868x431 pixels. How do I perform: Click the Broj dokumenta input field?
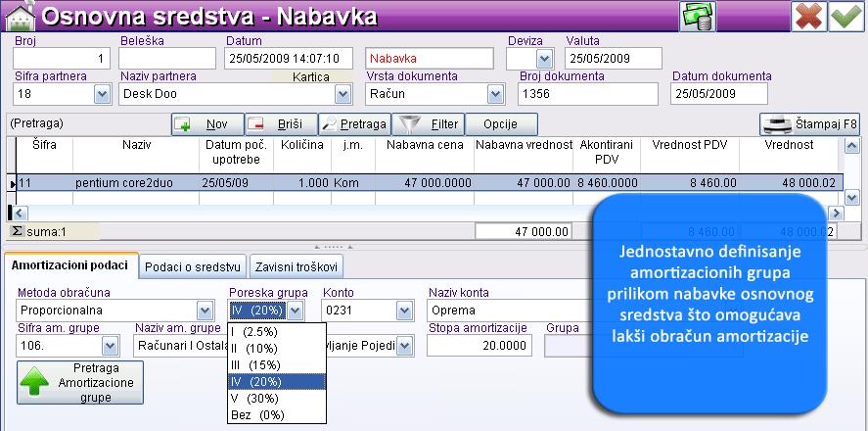pyautogui.click(x=587, y=94)
